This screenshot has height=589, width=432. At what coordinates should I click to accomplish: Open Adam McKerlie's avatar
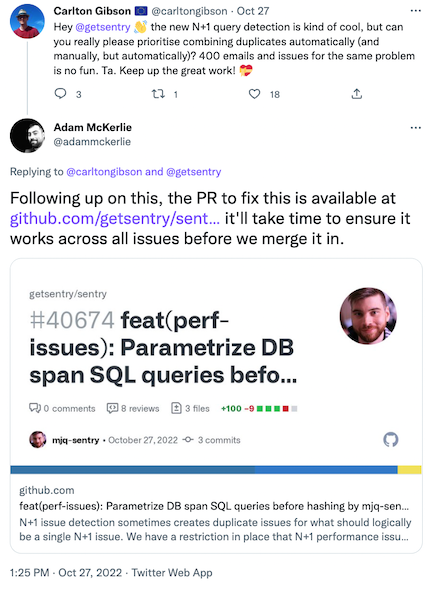coord(27,136)
